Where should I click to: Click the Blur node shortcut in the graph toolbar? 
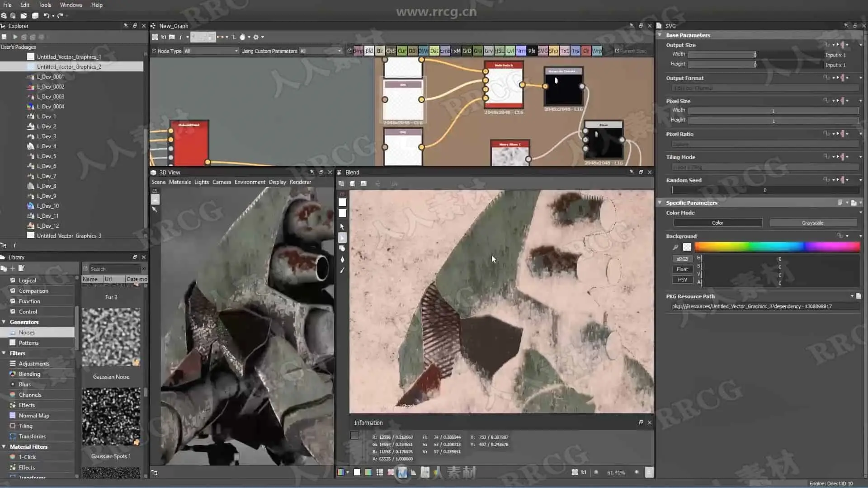pos(380,51)
